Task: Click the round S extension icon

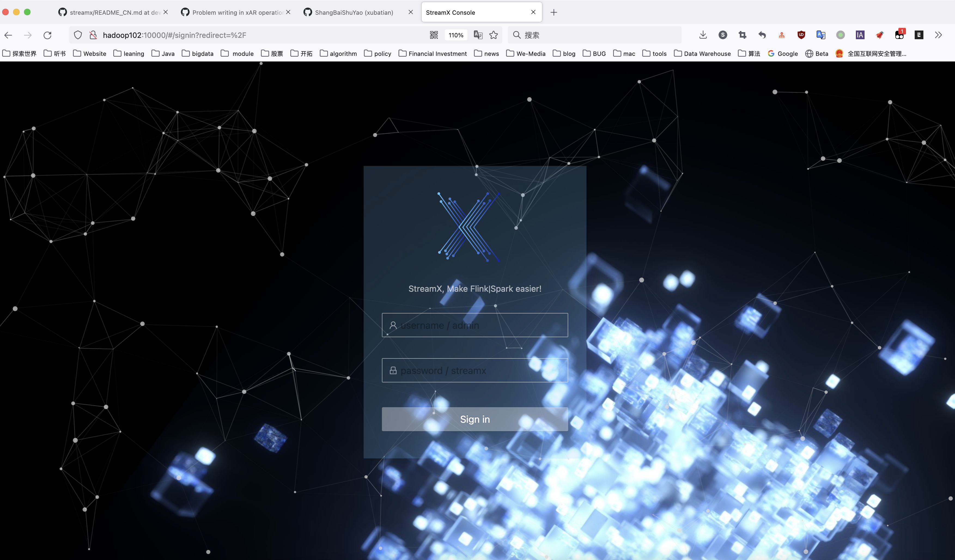Action: [723, 35]
